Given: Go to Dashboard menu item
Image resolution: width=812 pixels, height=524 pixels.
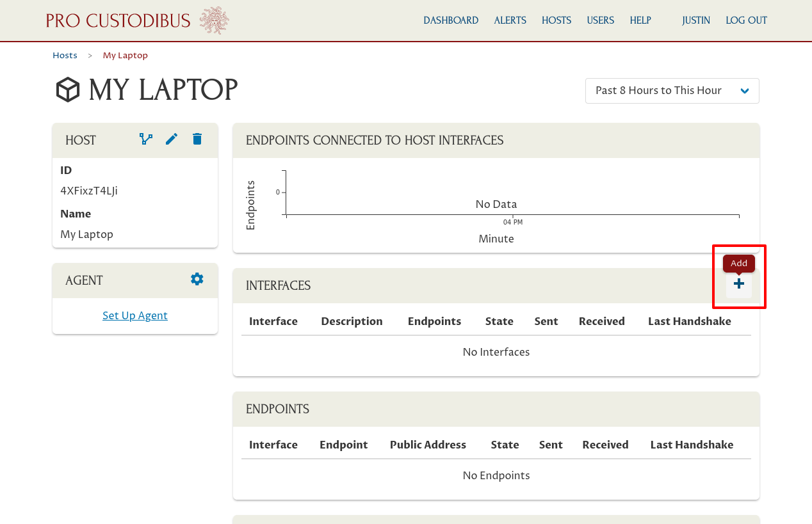Looking at the screenshot, I should 451,20.
